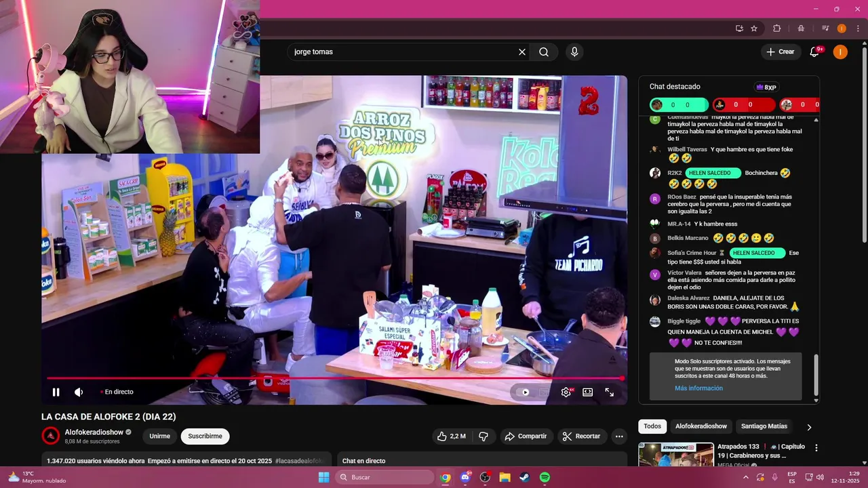Click Helen Salcedo badge in R2K2 message

pyautogui.click(x=711, y=173)
